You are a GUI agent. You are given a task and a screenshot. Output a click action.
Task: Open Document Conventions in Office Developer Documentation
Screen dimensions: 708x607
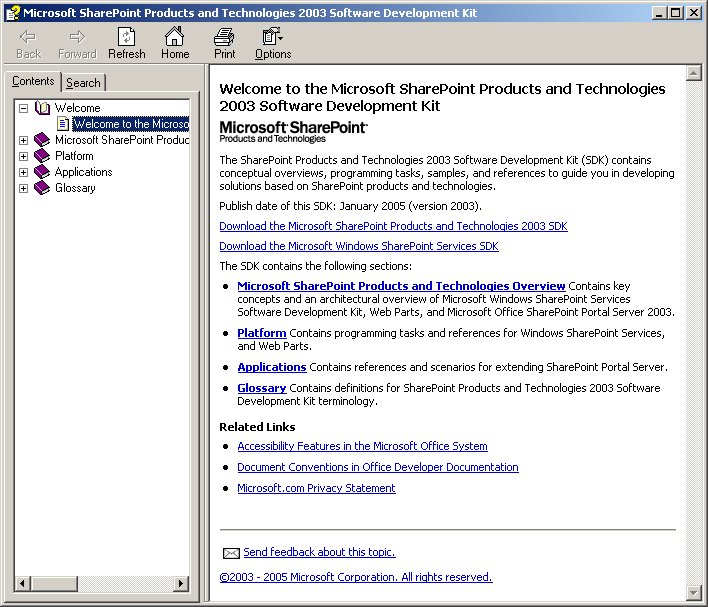pos(378,467)
